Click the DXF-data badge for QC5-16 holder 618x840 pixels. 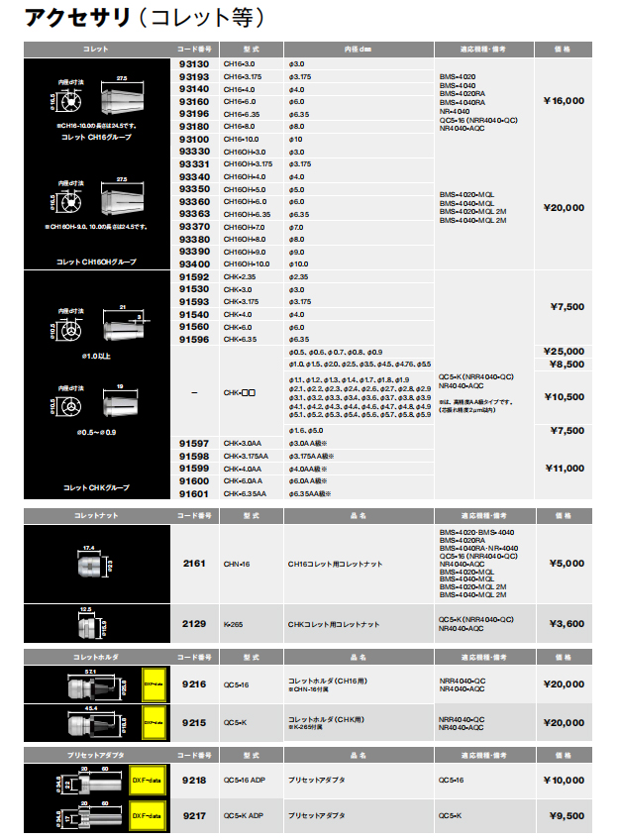154,683
